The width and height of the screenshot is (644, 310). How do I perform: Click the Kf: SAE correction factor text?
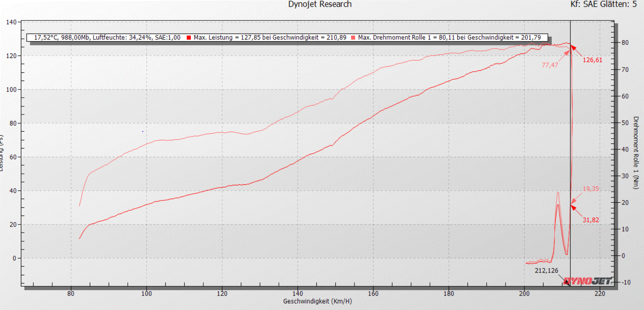point(583,4)
